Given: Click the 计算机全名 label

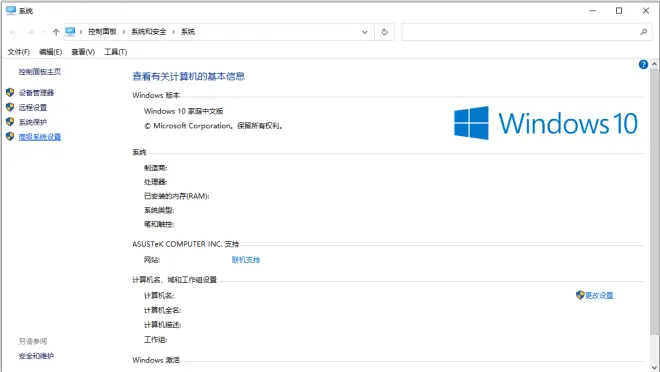Looking at the screenshot, I should (162, 311).
